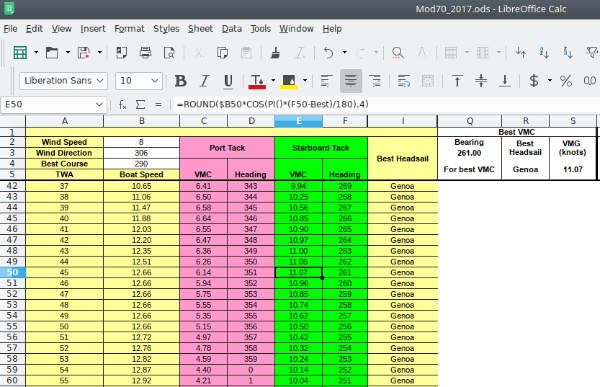Click the Redo arrow icon
Image resolution: width=600 pixels, height=387 pixels.
pyautogui.click(x=360, y=52)
